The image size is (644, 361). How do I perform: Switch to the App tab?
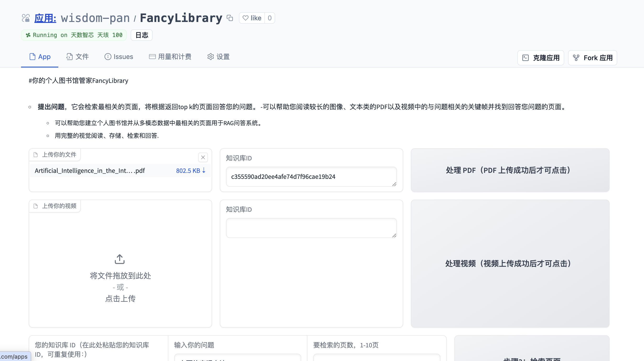pyautogui.click(x=40, y=57)
